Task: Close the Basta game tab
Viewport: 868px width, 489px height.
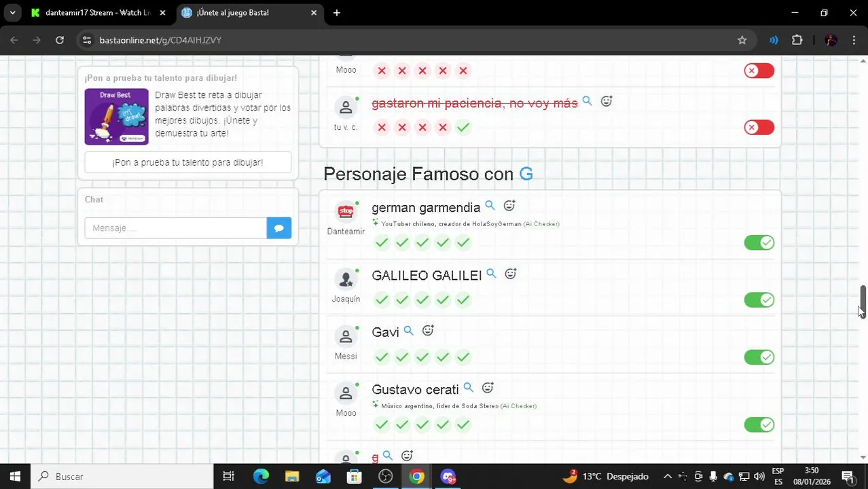Action: click(x=314, y=12)
